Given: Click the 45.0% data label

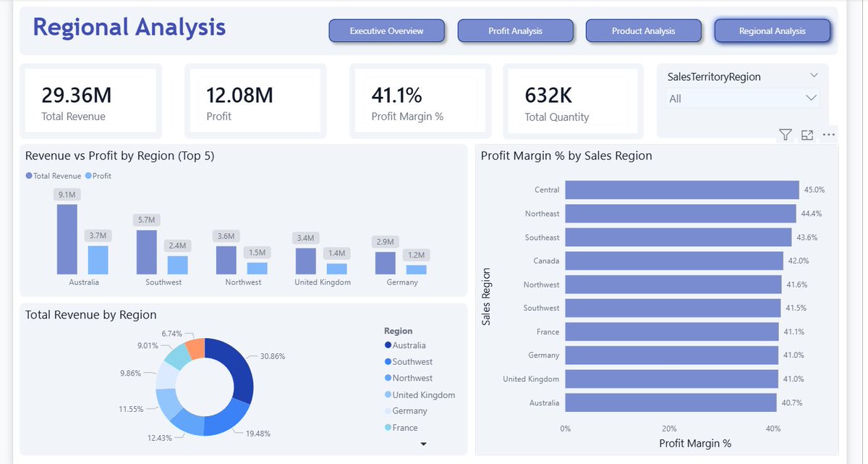Looking at the screenshot, I should (814, 190).
